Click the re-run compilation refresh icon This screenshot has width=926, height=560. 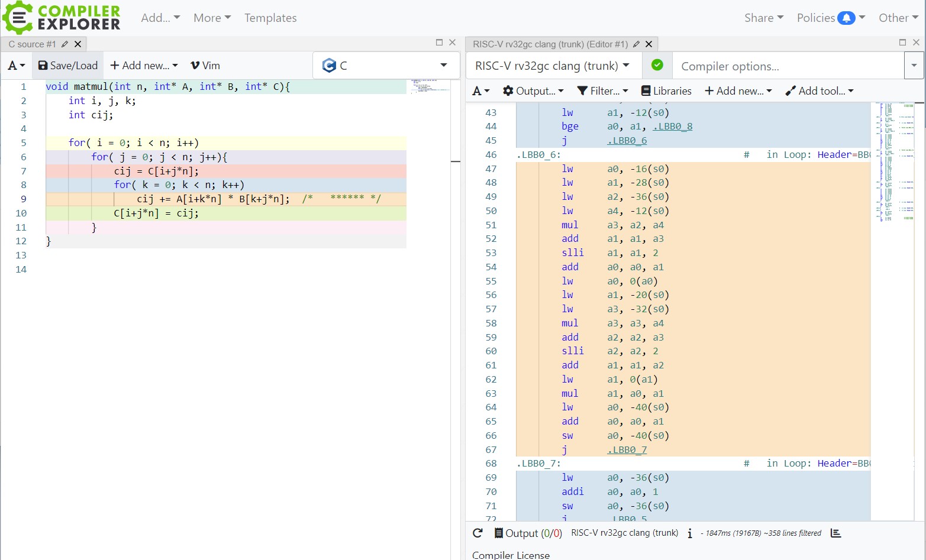pos(477,533)
